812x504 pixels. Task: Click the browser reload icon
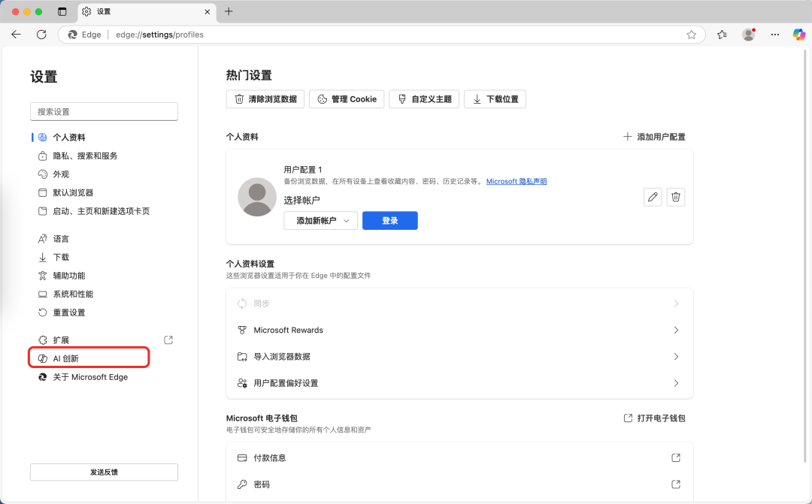[x=41, y=35]
